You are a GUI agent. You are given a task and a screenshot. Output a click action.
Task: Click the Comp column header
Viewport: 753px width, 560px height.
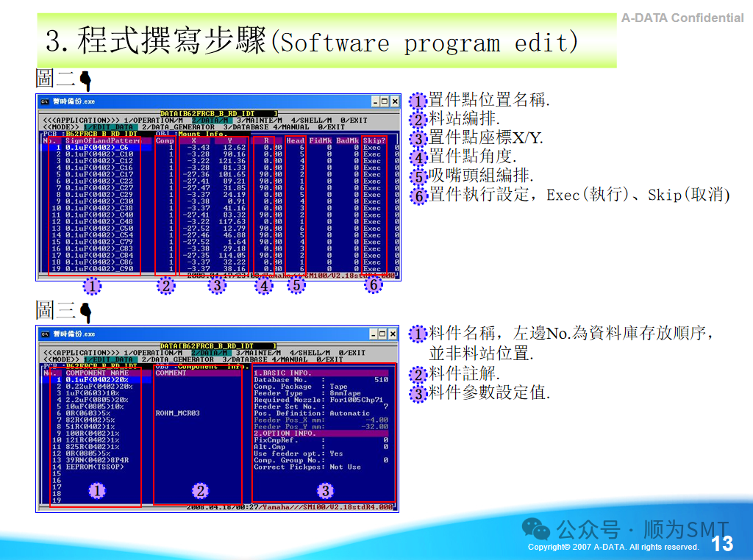coord(165,141)
